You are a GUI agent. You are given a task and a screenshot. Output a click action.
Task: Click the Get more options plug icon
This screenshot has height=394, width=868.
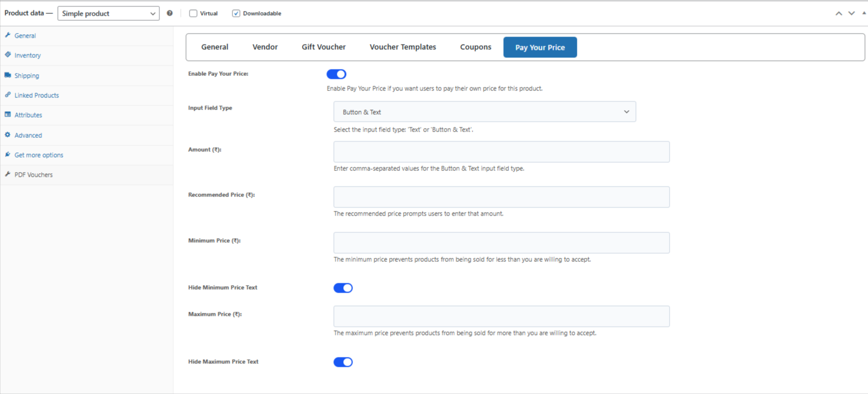[8, 155]
